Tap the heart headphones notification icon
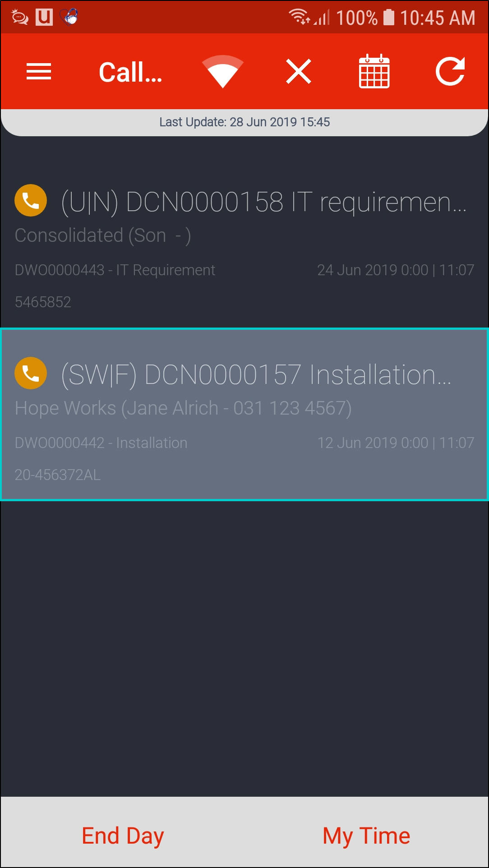 (x=69, y=17)
